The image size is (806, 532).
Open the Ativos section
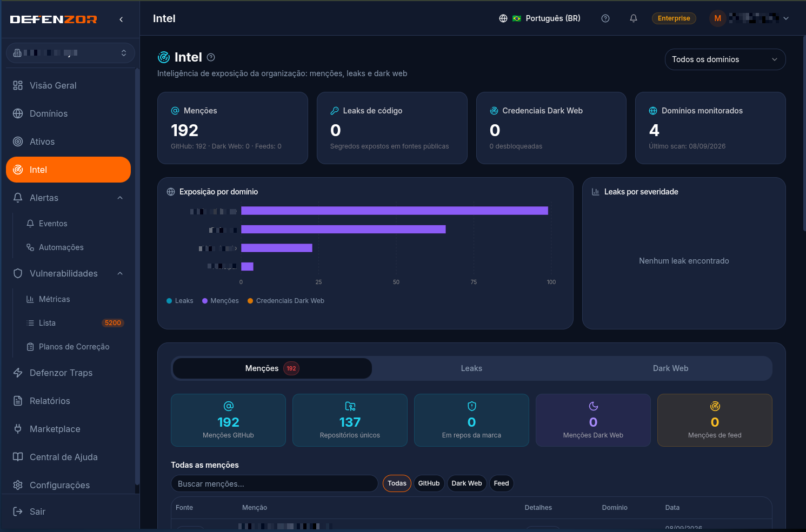coord(68,142)
